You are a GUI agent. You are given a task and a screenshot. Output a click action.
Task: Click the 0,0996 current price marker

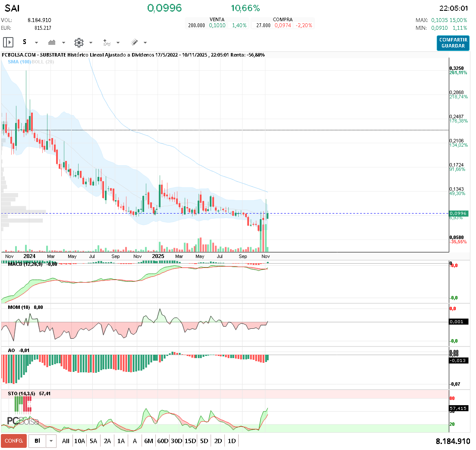click(458, 213)
